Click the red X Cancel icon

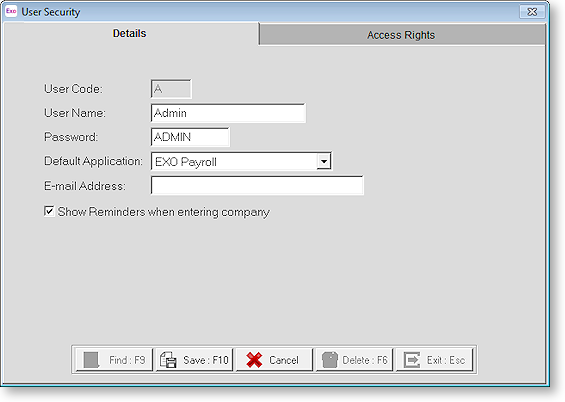(x=254, y=360)
